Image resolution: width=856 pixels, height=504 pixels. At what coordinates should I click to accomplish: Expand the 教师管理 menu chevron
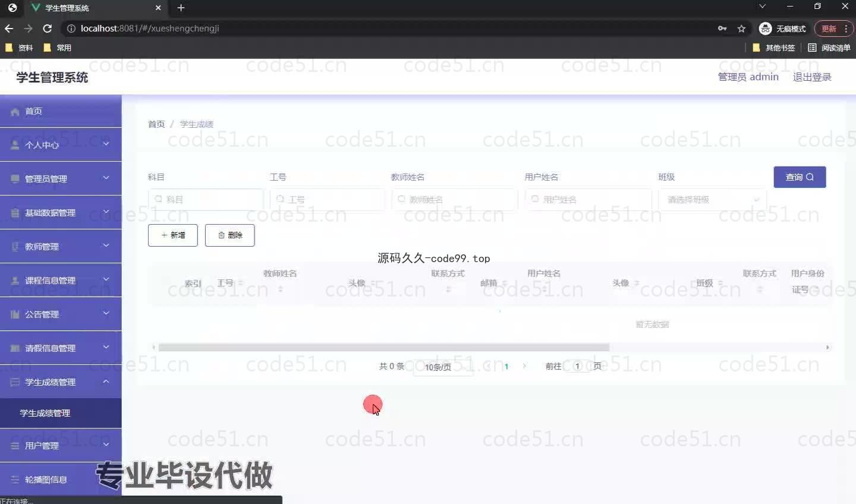pyautogui.click(x=106, y=245)
